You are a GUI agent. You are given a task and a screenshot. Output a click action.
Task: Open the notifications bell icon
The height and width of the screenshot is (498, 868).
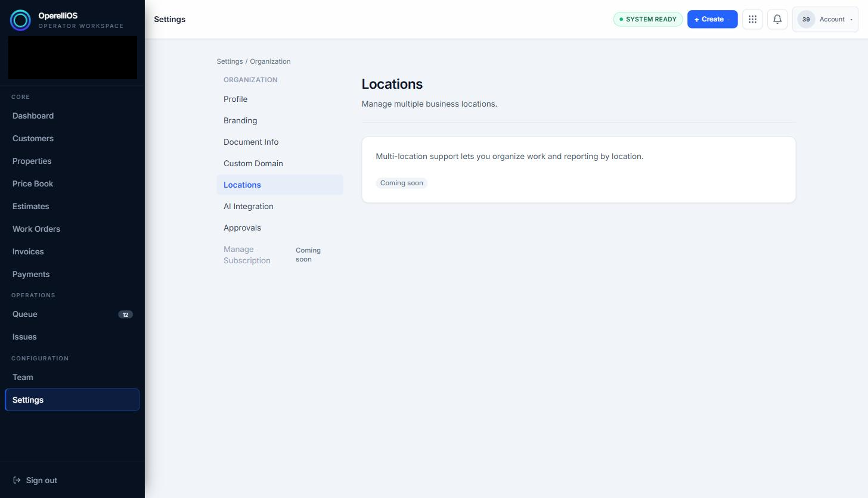[x=777, y=19]
